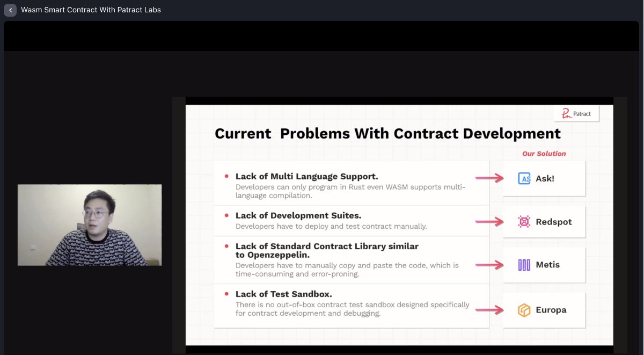
Task: Click the Ask! AS logo icon
Action: [x=524, y=179]
